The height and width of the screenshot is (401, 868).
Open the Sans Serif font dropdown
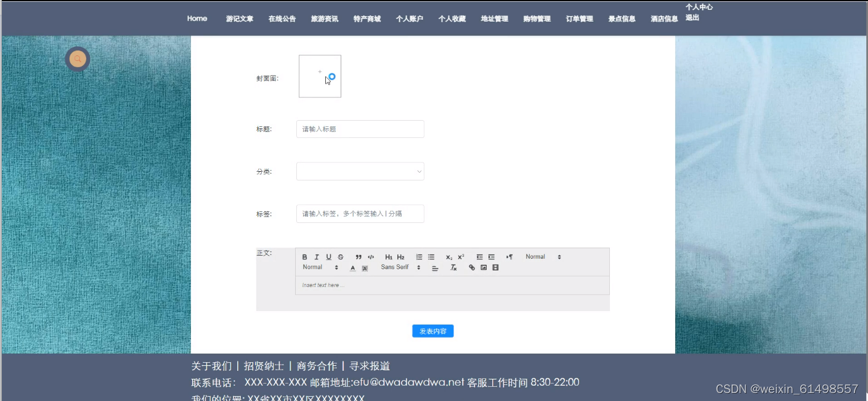click(x=400, y=267)
